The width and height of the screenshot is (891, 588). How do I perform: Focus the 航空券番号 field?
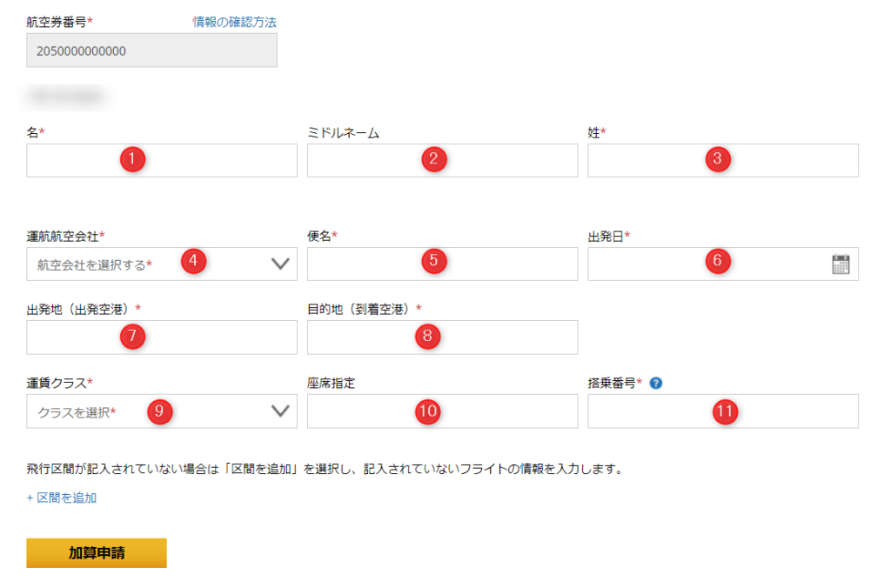click(x=151, y=50)
